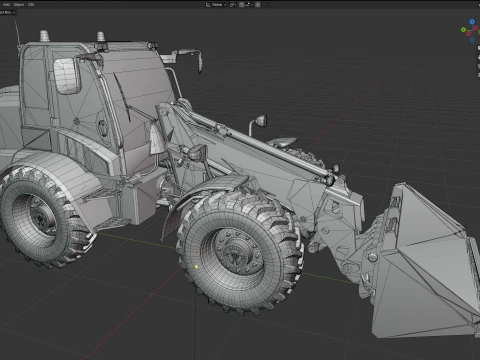This screenshot has height=360, width=480.
Task: Open the Global transform orientation dropdown
Action: (x=216, y=5)
